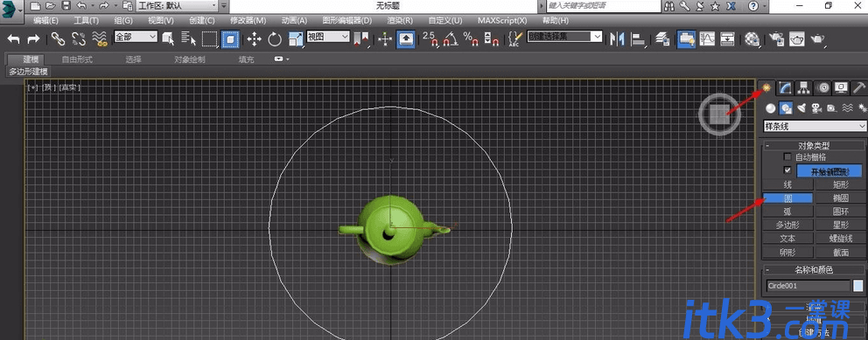The width and height of the screenshot is (868, 340).
Task: Open the Schematic View icon
Action: [727, 38]
